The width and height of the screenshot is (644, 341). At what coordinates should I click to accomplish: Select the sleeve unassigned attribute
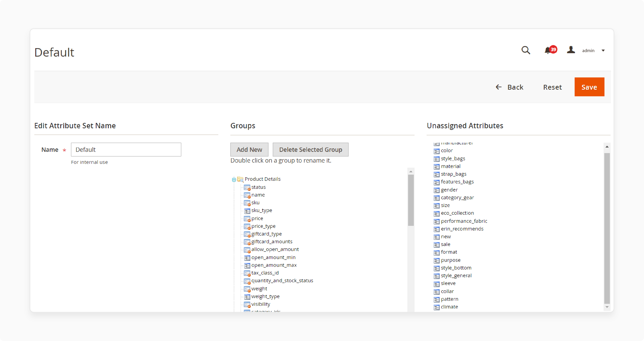pos(448,283)
